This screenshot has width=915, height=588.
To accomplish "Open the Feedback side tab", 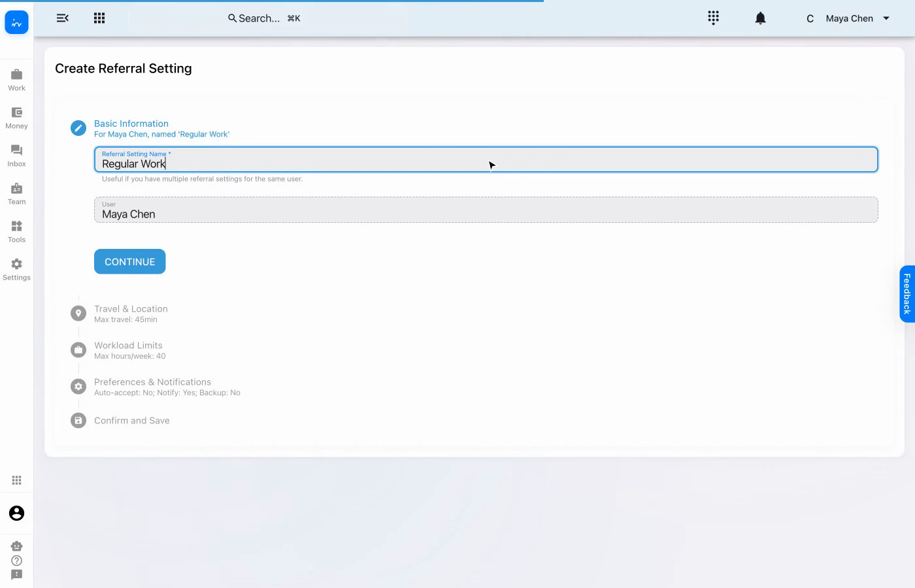I will tap(907, 294).
